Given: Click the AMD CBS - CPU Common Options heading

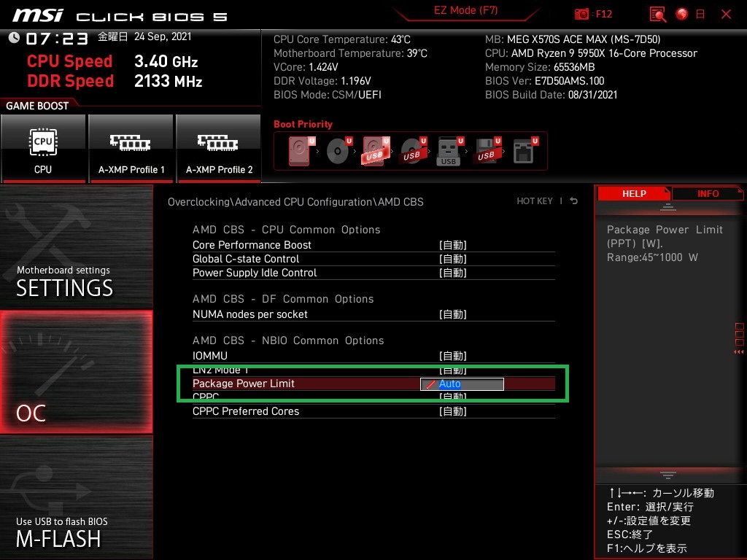Looking at the screenshot, I should point(286,230).
